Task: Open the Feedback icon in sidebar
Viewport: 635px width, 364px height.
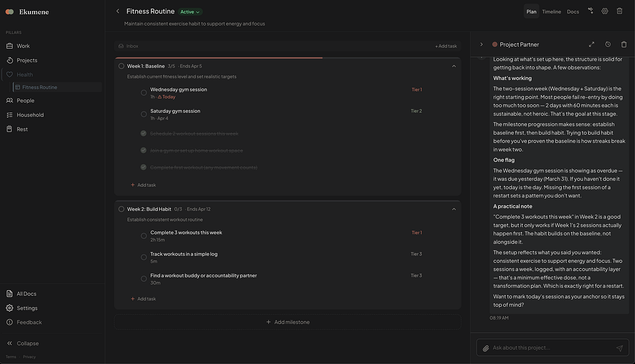Action: pyautogui.click(x=9, y=322)
